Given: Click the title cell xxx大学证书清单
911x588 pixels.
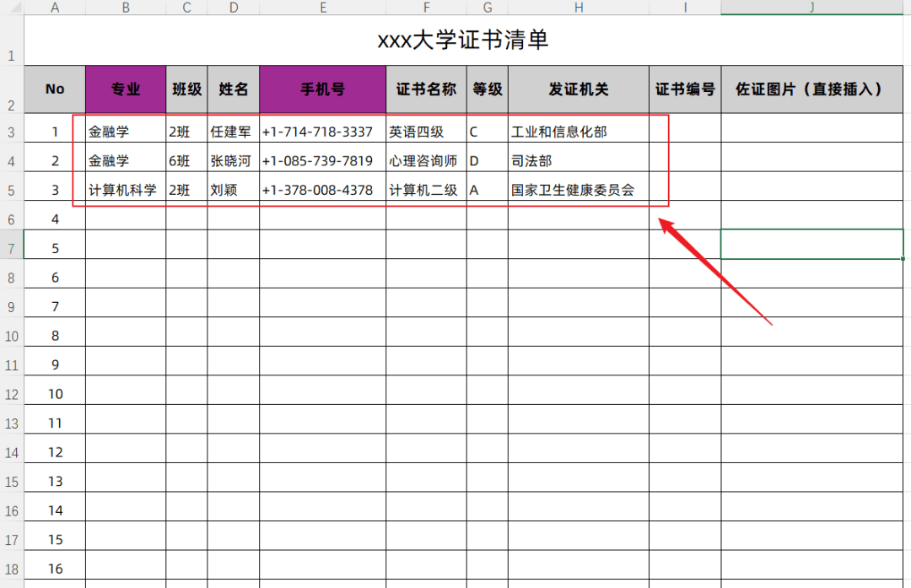Looking at the screenshot, I should [466, 40].
